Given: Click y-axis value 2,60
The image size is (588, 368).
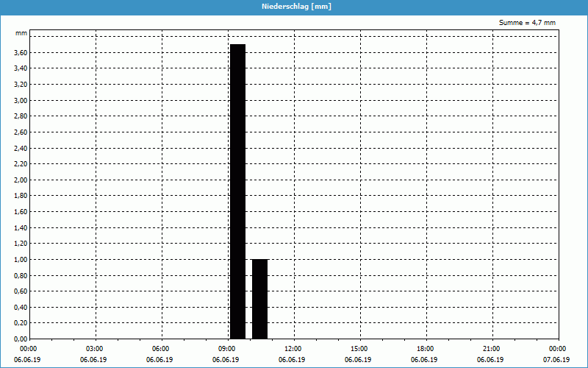Looking at the screenshot, I should tap(21, 132).
